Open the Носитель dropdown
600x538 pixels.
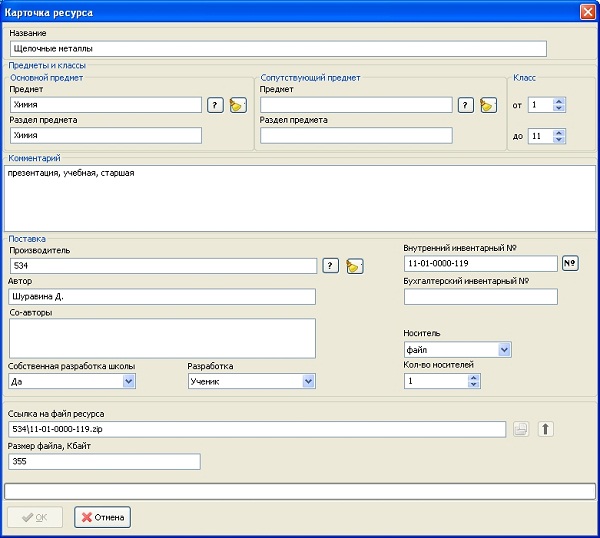504,350
